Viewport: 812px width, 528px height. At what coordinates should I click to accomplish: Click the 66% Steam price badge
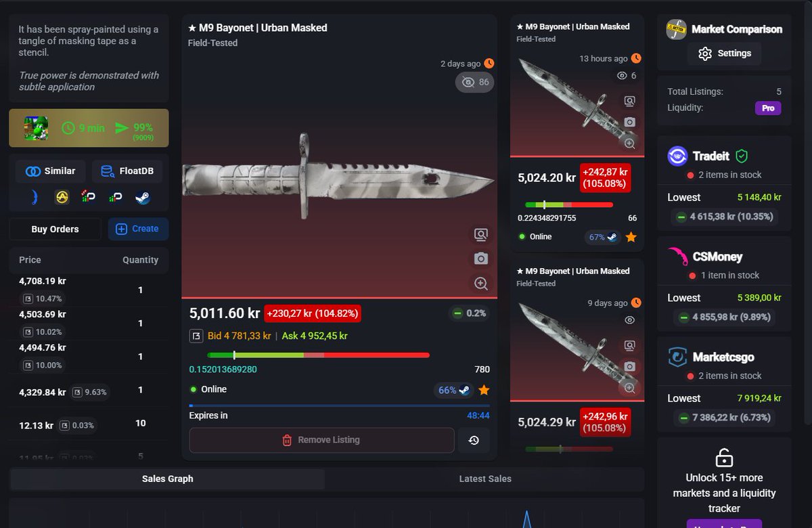point(453,390)
